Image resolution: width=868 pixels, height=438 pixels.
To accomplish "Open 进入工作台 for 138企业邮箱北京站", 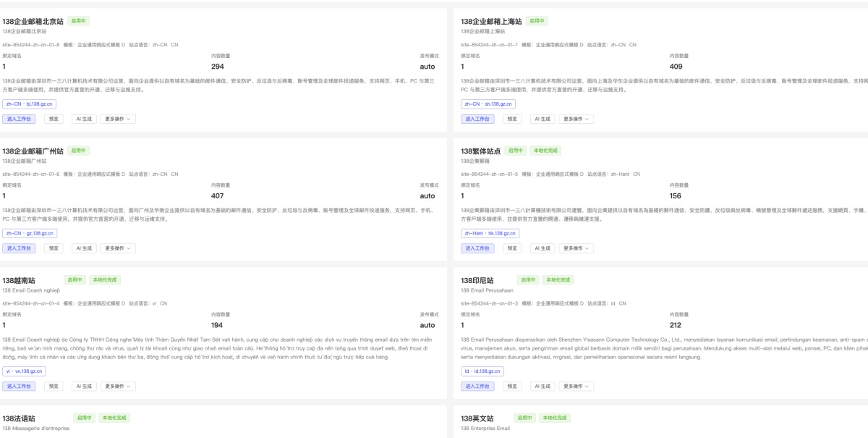I will click(x=19, y=119).
